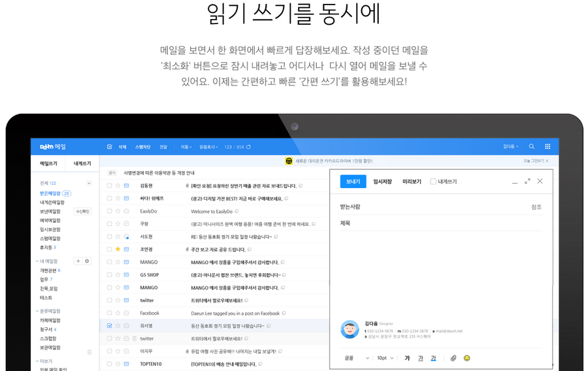This screenshot has width=588, height=371.
Task: Apply underline 가 formatting
Action: [x=420, y=358]
